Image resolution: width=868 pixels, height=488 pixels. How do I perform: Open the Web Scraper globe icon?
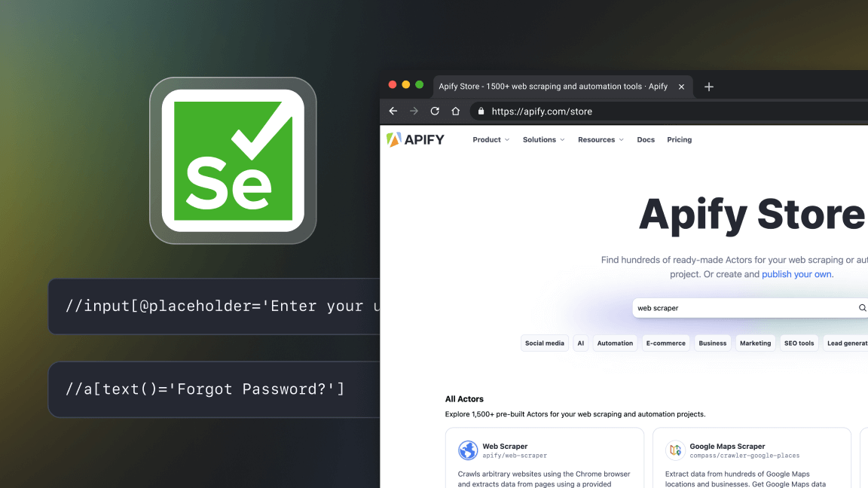click(x=468, y=450)
